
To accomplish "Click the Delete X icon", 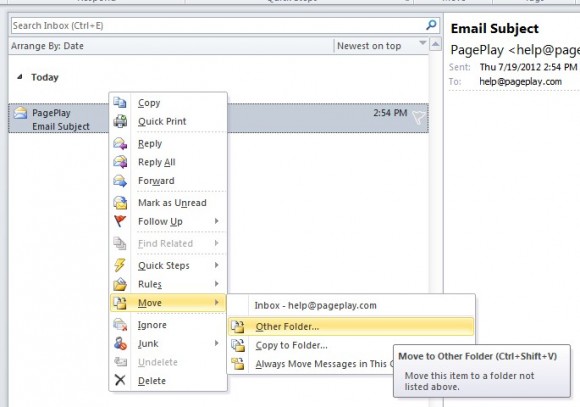I will 120,380.
